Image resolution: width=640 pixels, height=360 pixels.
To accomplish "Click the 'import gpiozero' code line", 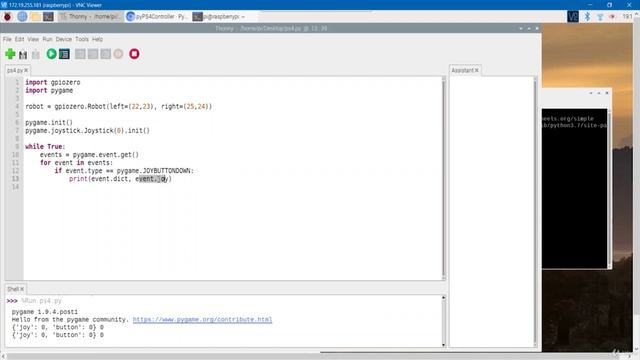I will click(53, 82).
